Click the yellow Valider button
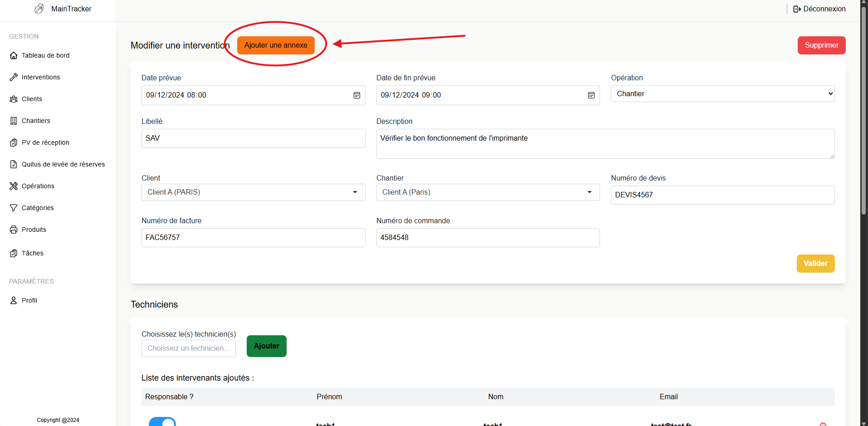This screenshot has height=426, width=868. pyautogui.click(x=815, y=264)
